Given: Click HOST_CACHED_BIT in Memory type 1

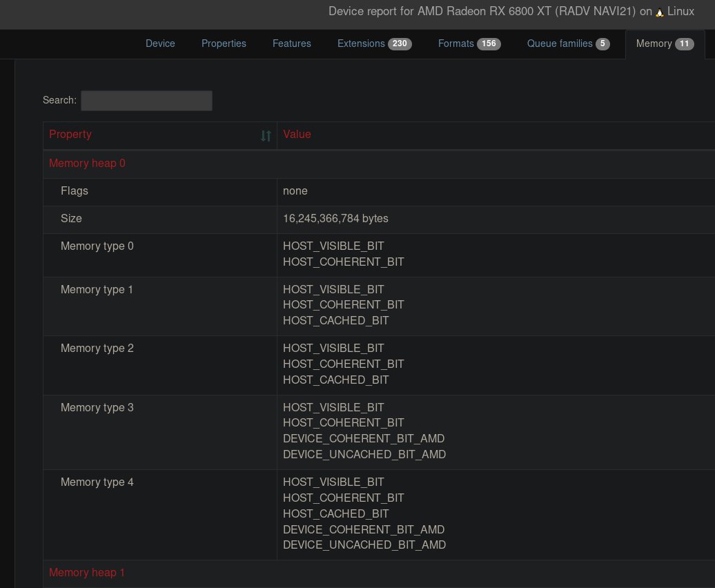Looking at the screenshot, I should coord(335,321).
